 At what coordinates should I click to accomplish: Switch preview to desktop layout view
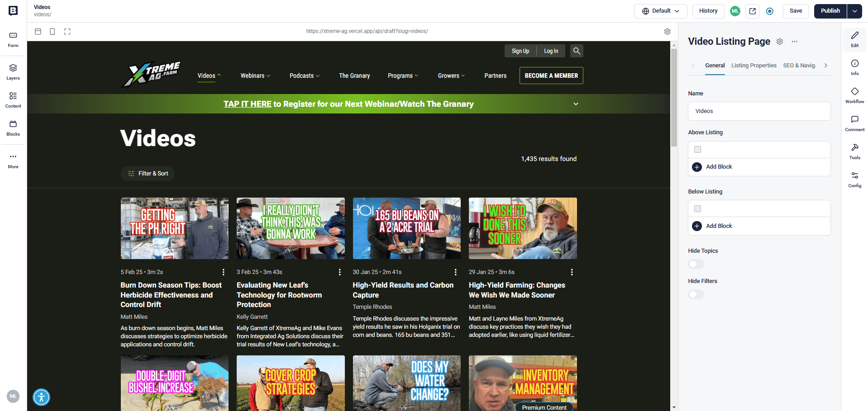(38, 32)
